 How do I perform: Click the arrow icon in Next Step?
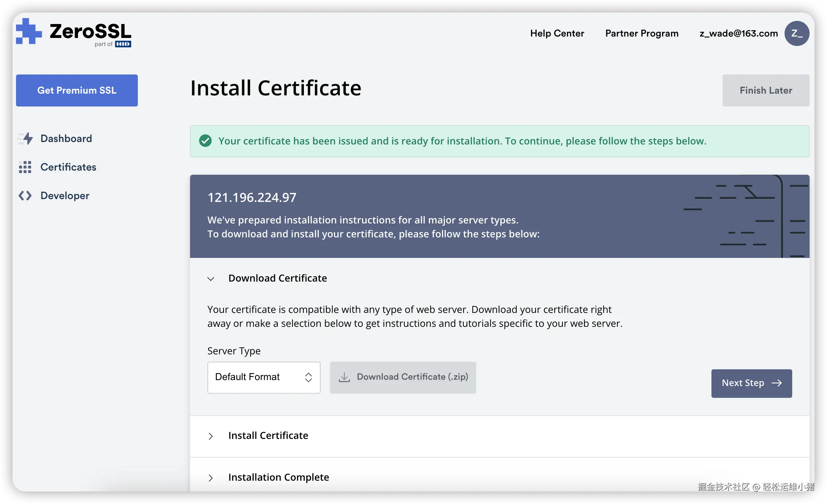pyautogui.click(x=777, y=383)
